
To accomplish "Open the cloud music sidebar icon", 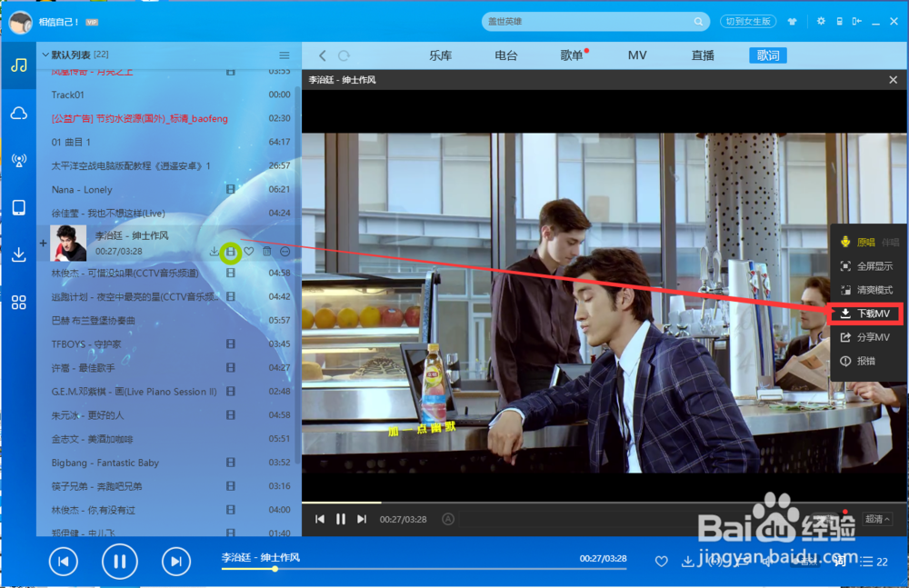I will (x=18, y=113).
